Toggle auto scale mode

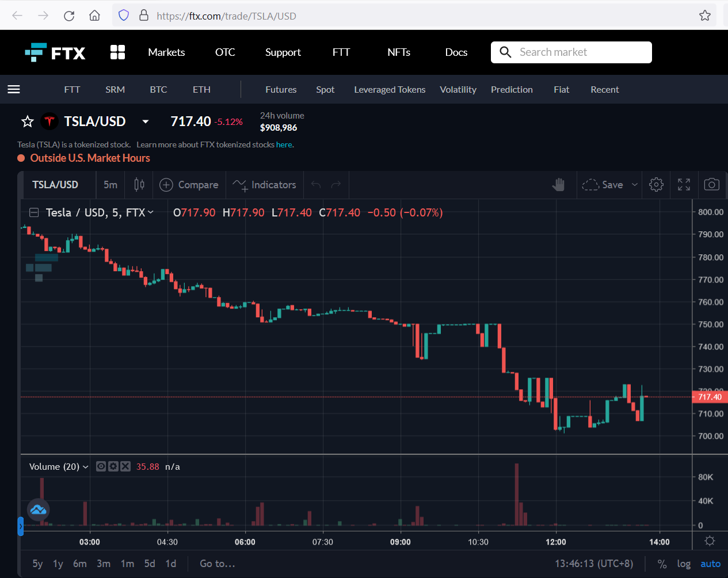pos(710,564)
